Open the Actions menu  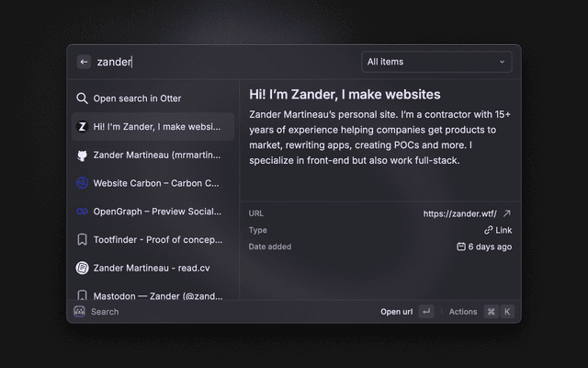[463, 312]
